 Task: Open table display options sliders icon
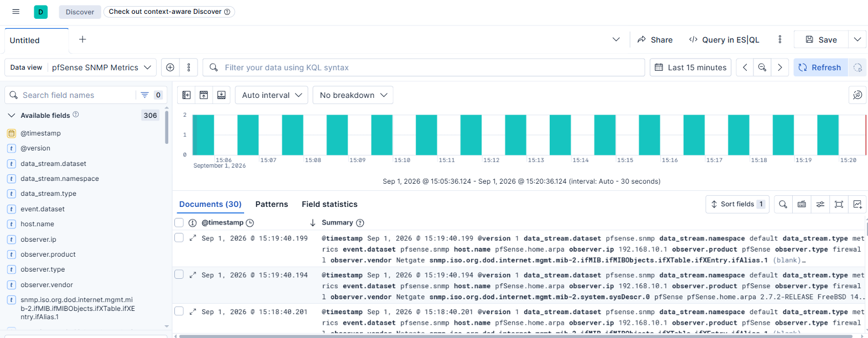pyautogui.click(x=820, y=204)
